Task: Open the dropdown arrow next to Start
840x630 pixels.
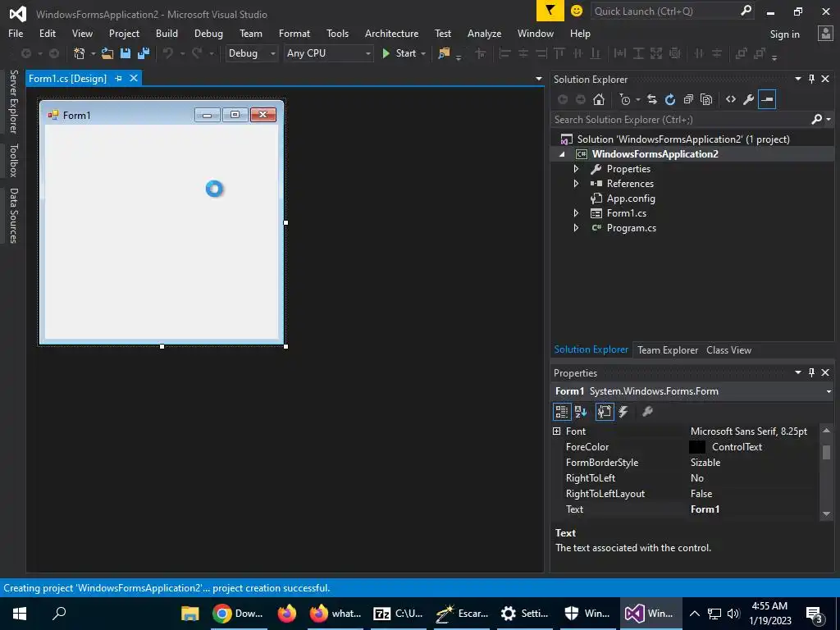Action: point(423,53)
